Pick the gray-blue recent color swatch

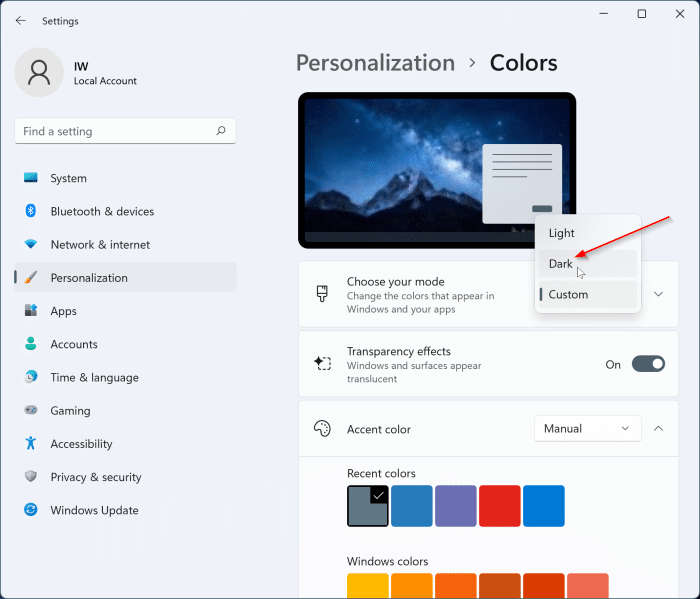click(x=367, y=506)
